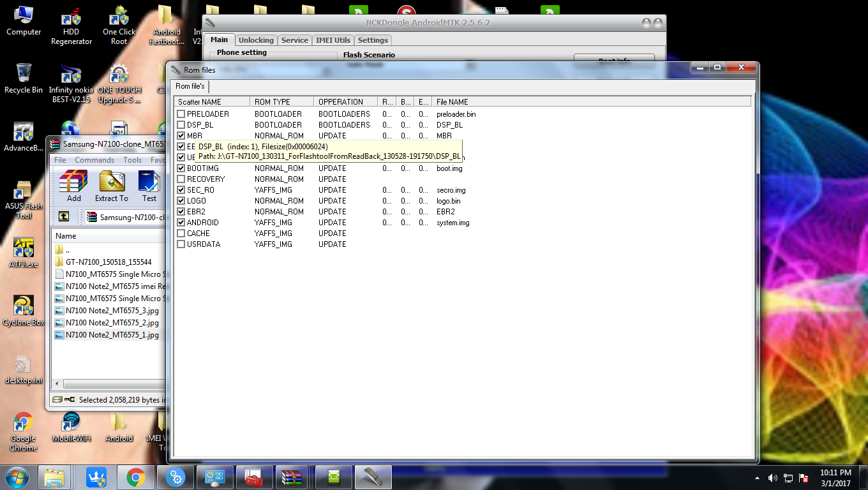868x490 pixels.
Task: Select the ATFJ.exe desktop icon
Action: (x=24, y=253)
